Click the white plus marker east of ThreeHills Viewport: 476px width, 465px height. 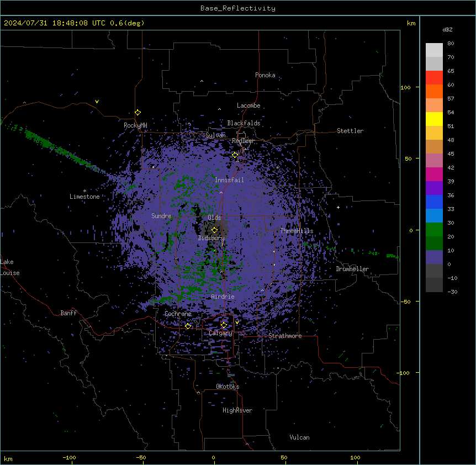(x=338, y=207)
